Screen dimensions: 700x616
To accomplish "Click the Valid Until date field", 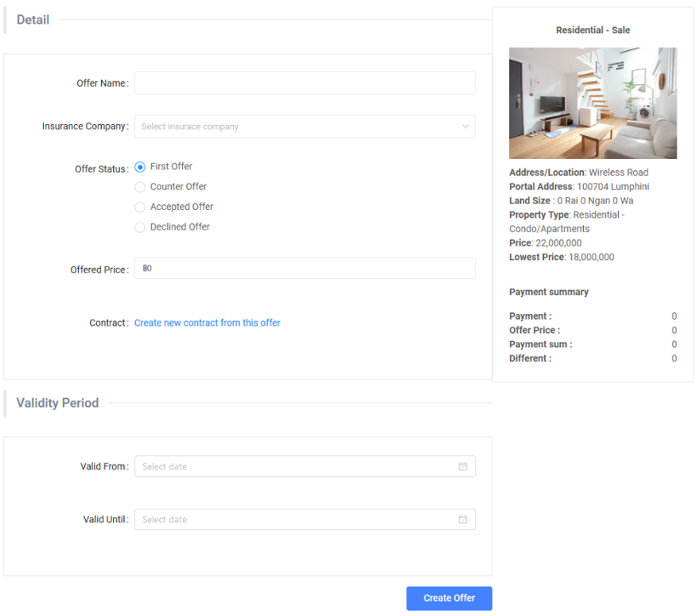I will pos(294,520).
